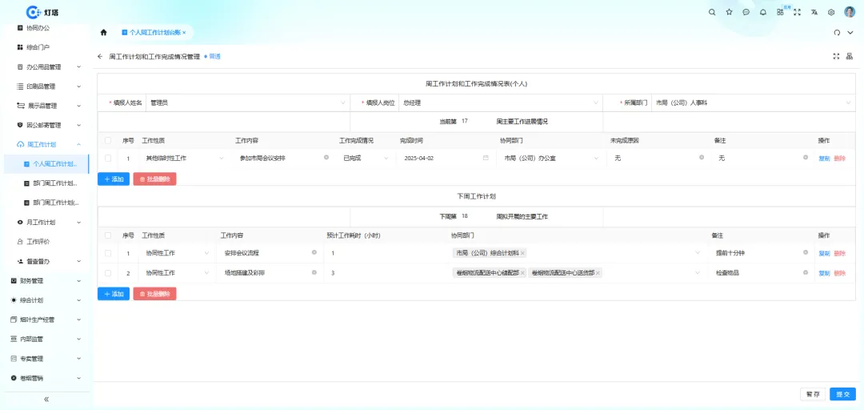Click 批量删除 under the next-week table
Screen dimensions: 864x410
[155, 294]
